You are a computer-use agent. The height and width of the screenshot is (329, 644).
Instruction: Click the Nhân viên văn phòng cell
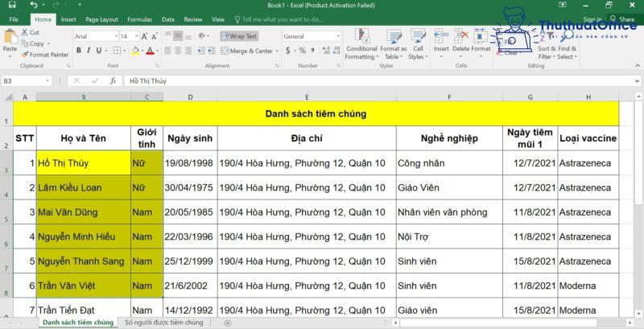tap(449, 212)
